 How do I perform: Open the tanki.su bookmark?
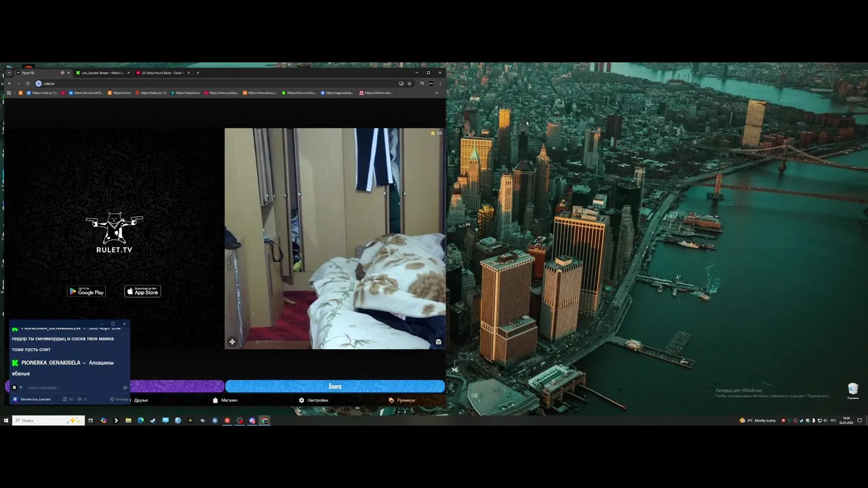151,93
